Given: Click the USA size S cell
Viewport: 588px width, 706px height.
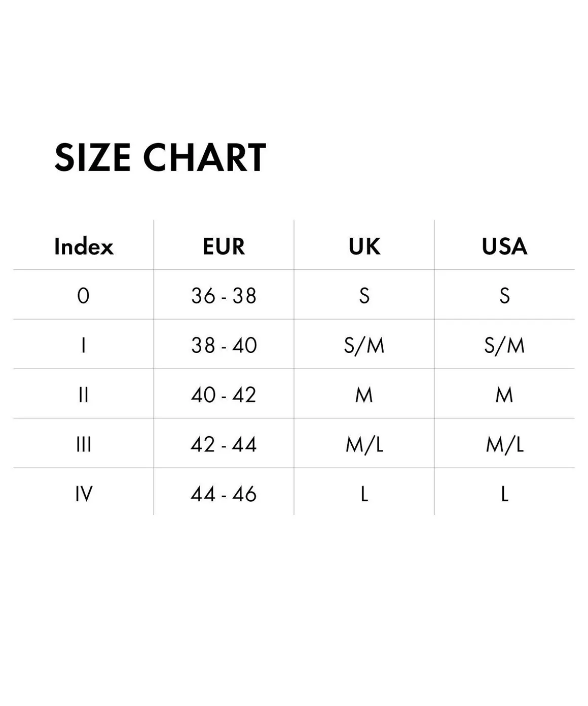Looking at the screenshot, I should (504, 296).
